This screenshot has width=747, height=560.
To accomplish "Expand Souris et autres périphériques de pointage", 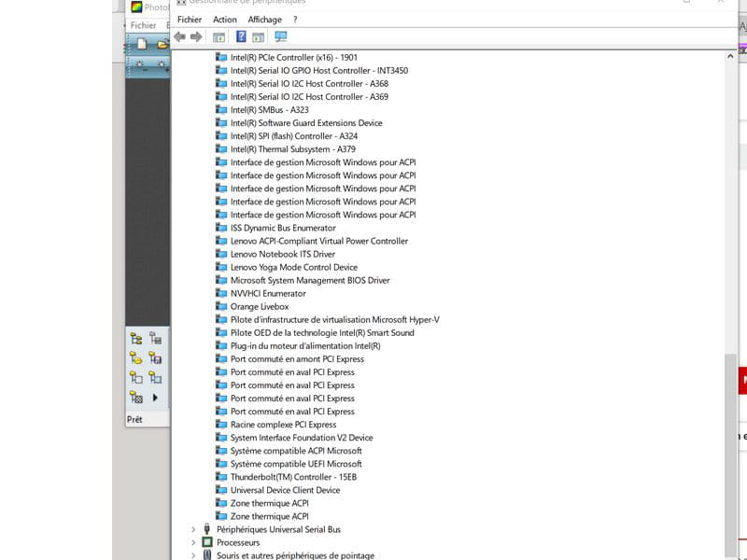I will pyautogui.click(x=193, y=555).
